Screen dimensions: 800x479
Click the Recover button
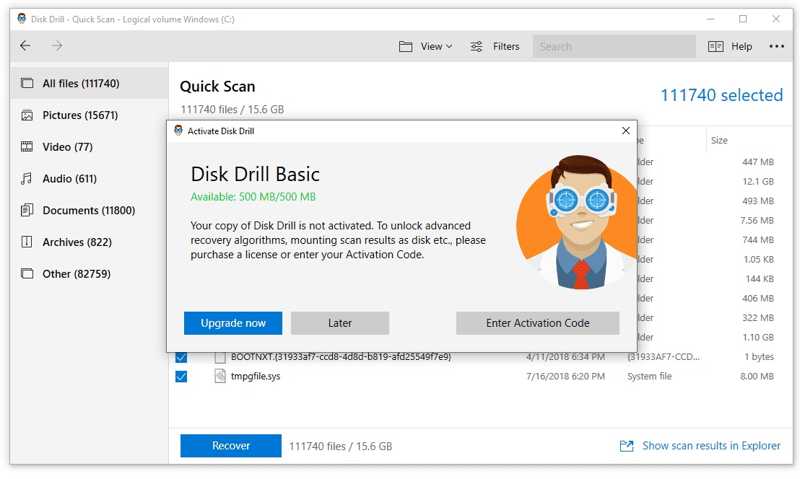click(231, 445)
